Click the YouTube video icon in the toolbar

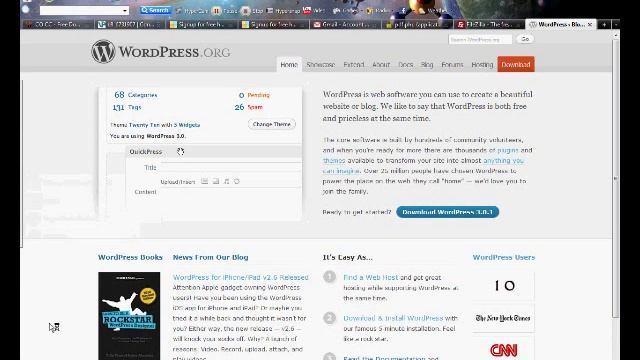307,10
